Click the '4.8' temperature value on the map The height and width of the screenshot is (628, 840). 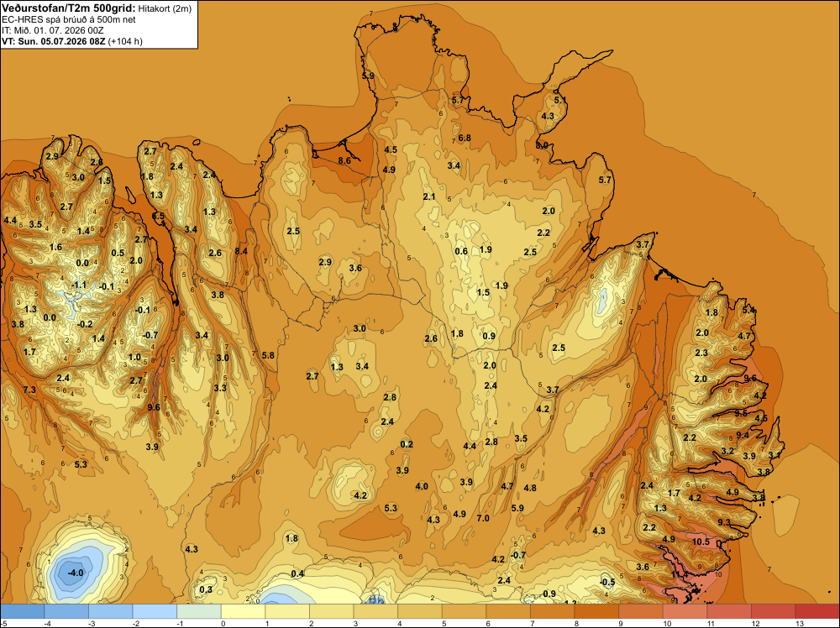click(x=530, y=489)
